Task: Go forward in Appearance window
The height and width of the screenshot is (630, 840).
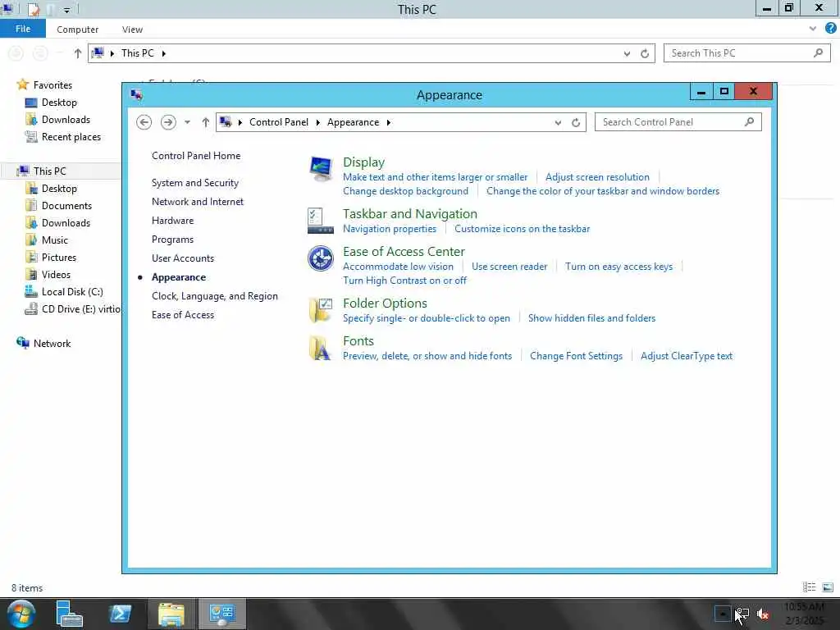Action: coord(168,122)
